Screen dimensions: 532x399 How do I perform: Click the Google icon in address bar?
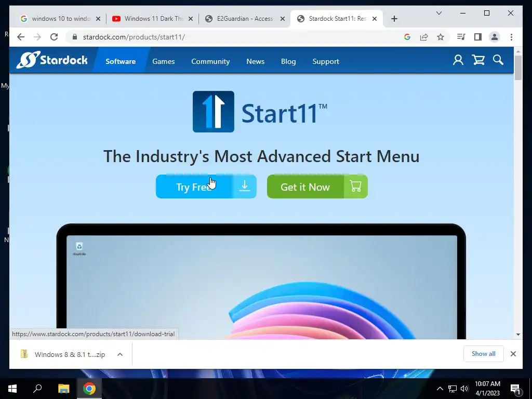coord(407,37)
